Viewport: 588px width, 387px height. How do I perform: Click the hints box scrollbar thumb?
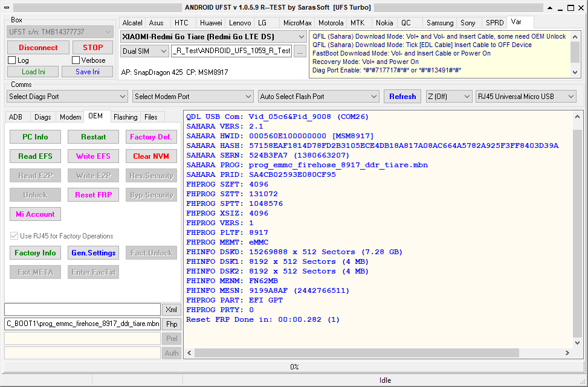click(x=575, y=52)
